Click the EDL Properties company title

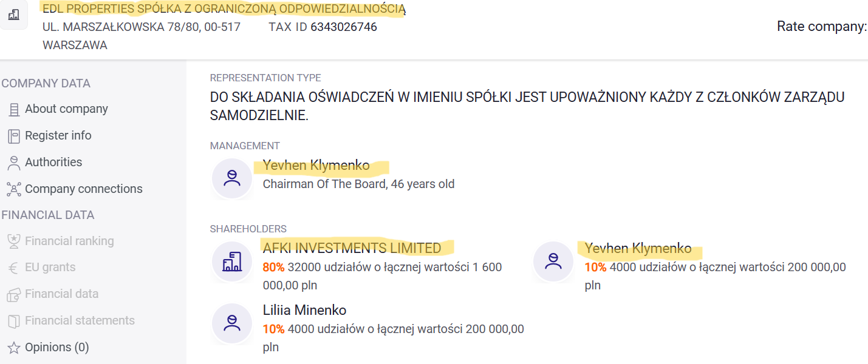[x=224, y=9]
